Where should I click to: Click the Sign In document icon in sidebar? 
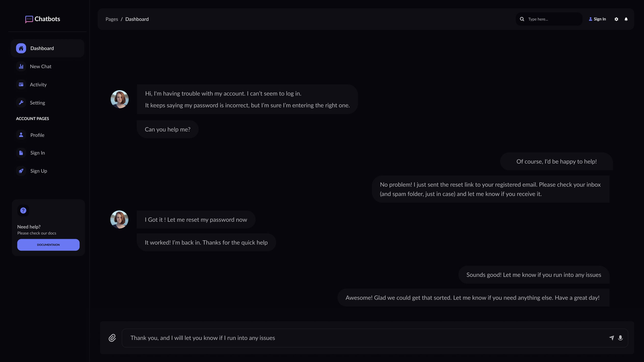tap(21, 153)
